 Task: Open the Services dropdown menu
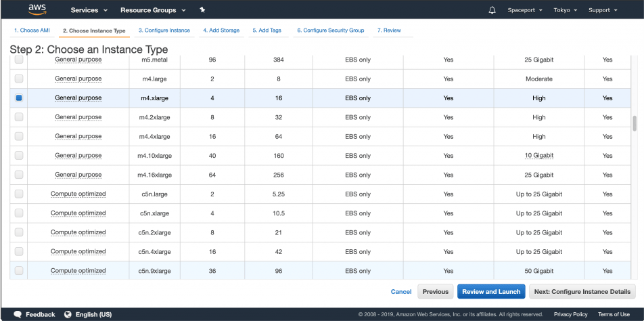point(89,10)
